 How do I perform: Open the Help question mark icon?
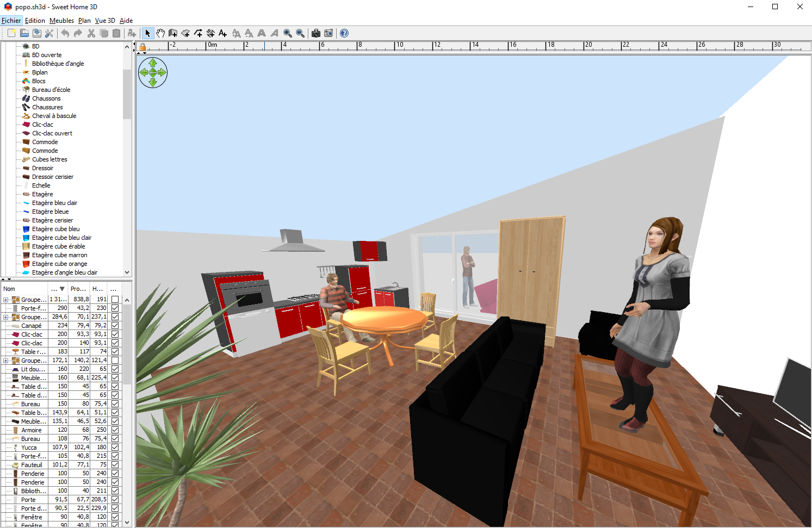pos(344,33)
